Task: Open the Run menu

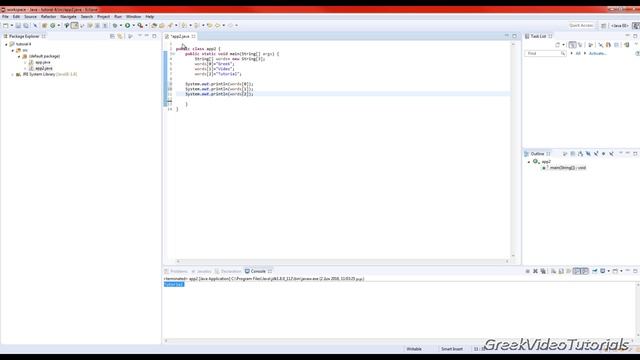Action: pos(118,17)
